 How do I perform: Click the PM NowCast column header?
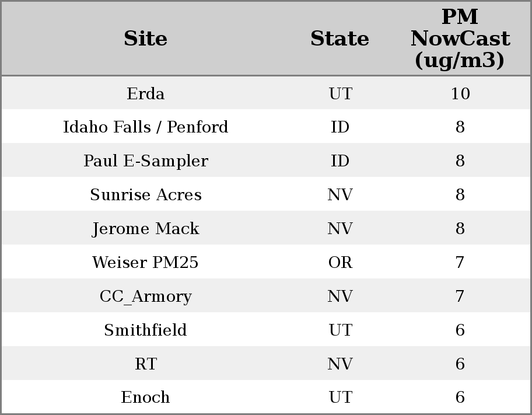pos(460,39)
